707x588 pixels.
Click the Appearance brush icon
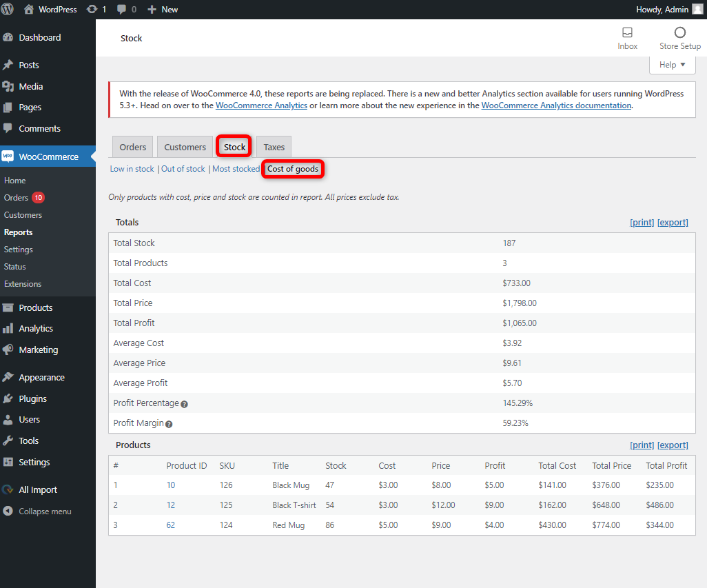[8, 377]
